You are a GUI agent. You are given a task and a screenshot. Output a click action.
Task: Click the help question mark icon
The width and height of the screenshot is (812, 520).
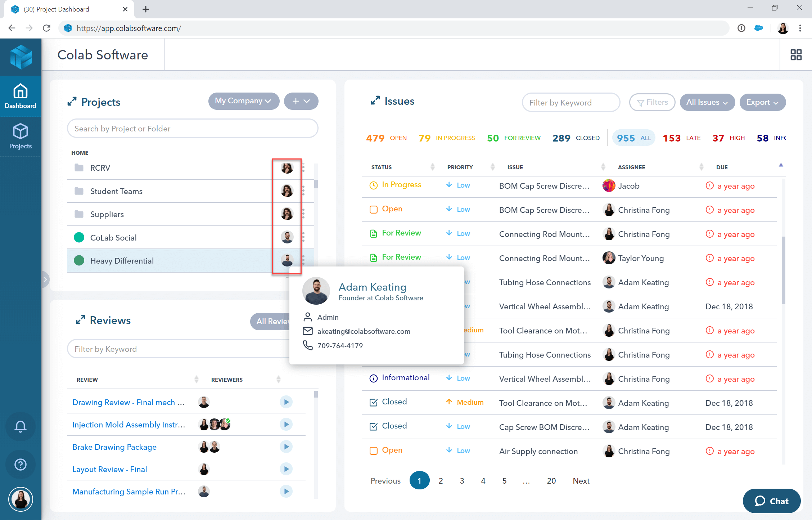(x=21, y=465)
